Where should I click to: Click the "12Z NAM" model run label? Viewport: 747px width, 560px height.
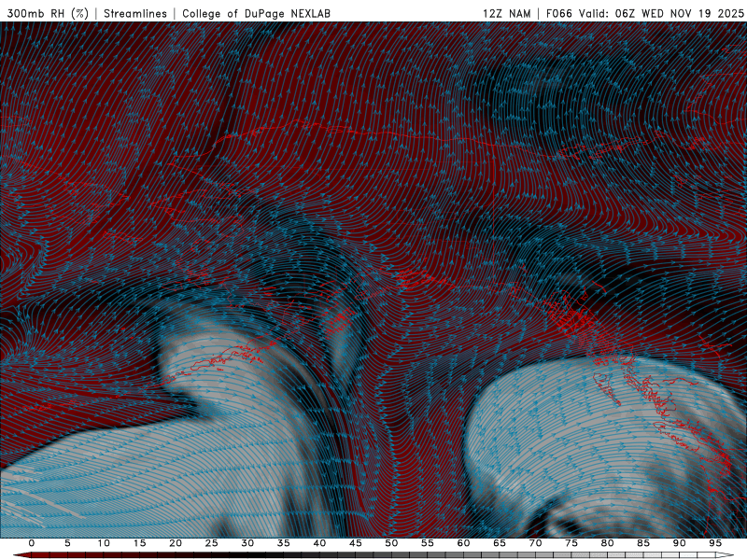[506, 13]
